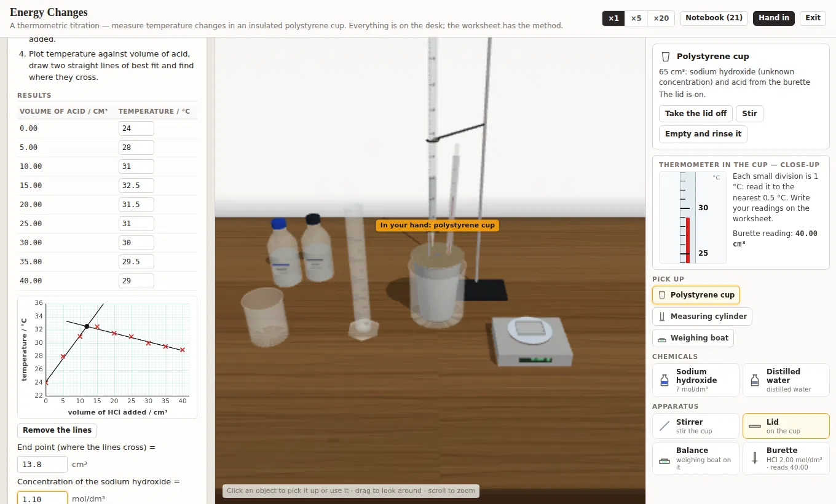This screenshot has height=504, width=836.
Task: Edit temperature field for 40.00 cm³
Action: click(x=136, y=281)
